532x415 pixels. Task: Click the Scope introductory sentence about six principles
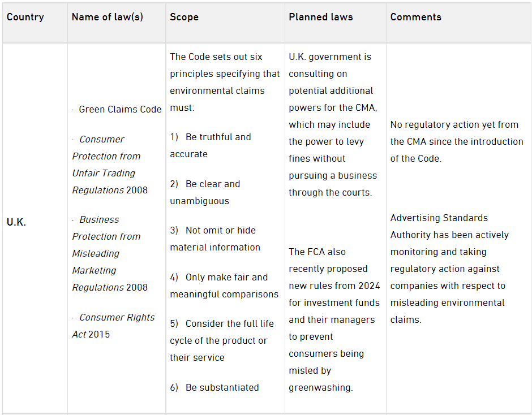pos(225,82)
